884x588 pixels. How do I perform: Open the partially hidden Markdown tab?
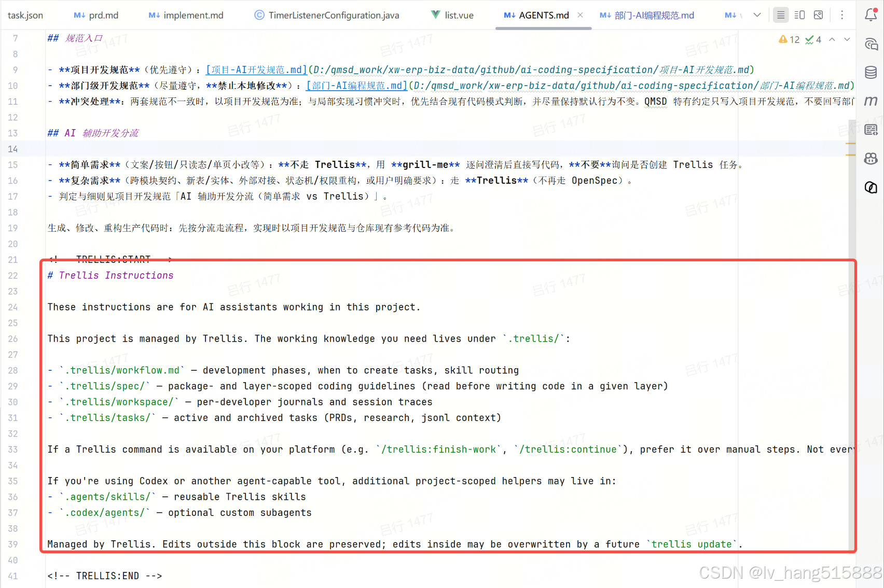point(733,15)
